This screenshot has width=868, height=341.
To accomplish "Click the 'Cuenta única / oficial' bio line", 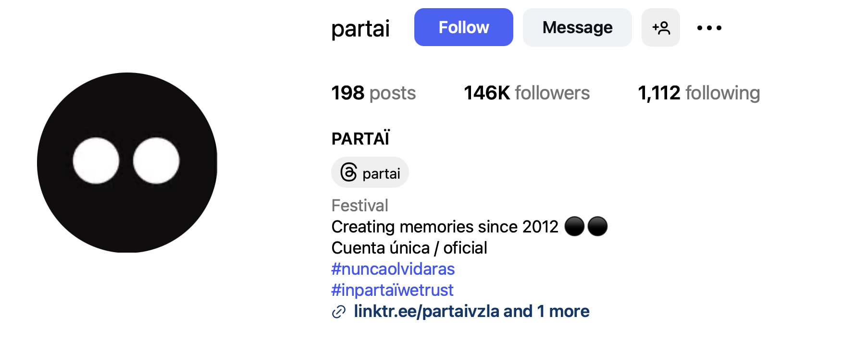I will (x=409, y=248).
